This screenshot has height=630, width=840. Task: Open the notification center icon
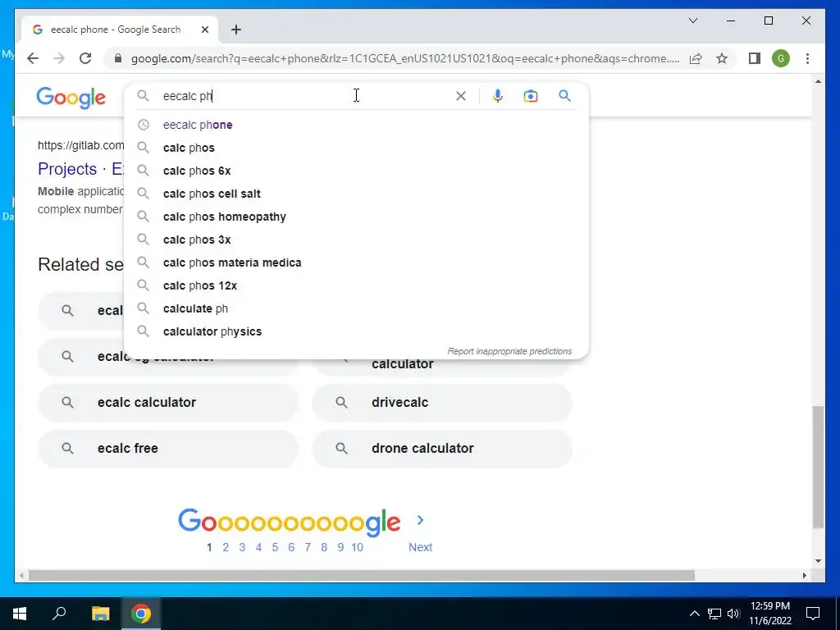pyautogui.click(x=813, y=614)
